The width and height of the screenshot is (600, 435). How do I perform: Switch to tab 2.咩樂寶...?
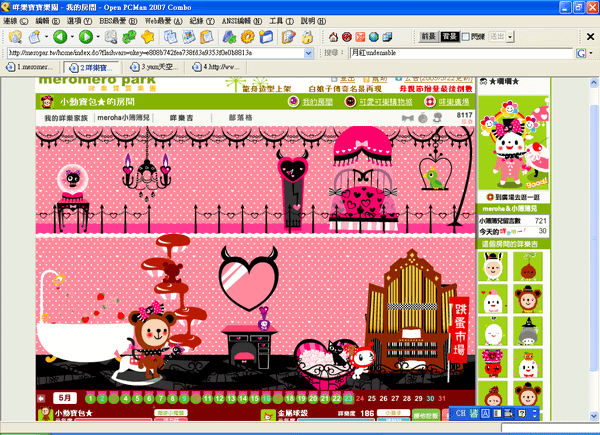pyautogui.click(x=93, y=68)
